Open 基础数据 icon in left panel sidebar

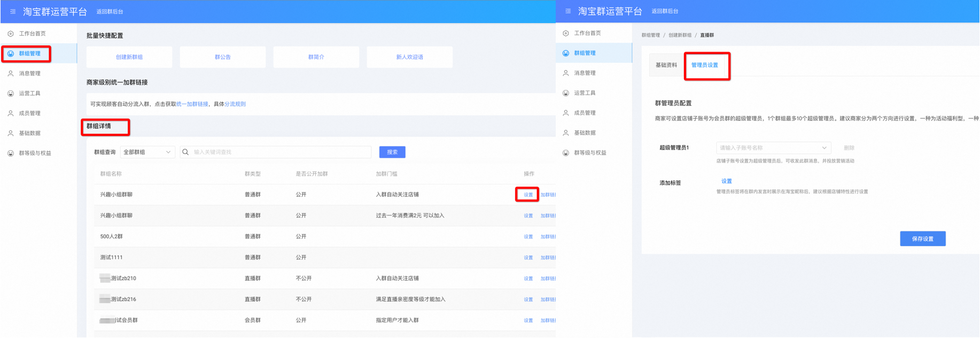(x=11, y=133)
